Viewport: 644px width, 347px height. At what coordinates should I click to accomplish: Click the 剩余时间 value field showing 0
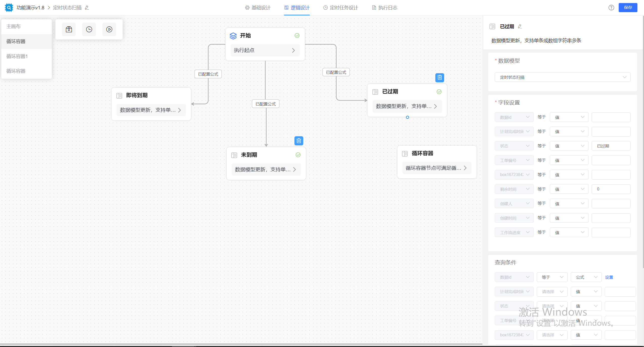coord(611,189)
